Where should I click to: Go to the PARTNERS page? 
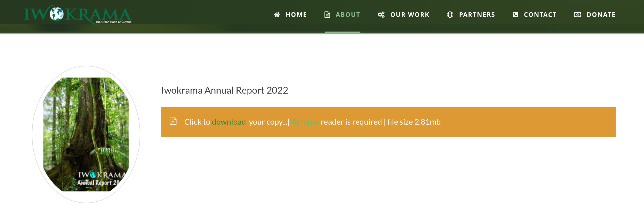tap(477, 15)
